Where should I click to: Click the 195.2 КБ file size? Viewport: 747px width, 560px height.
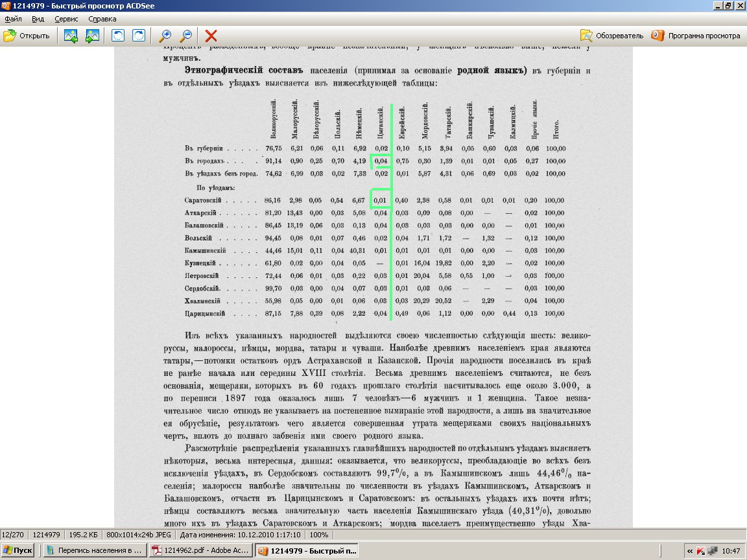tap(84, 535)
